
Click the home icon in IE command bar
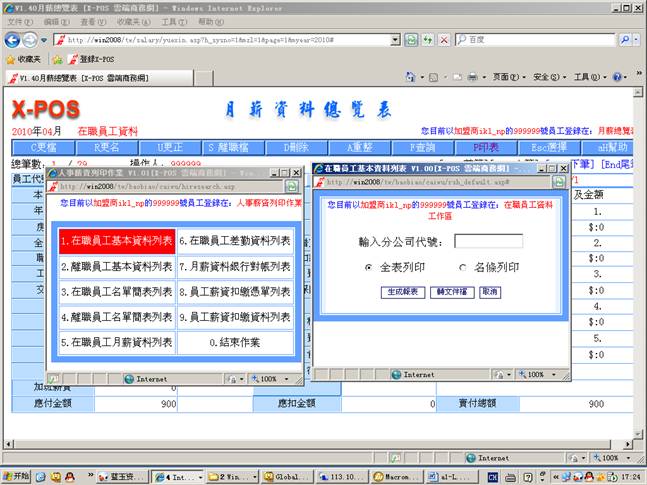pyautogui.click(x=413, y=77)
